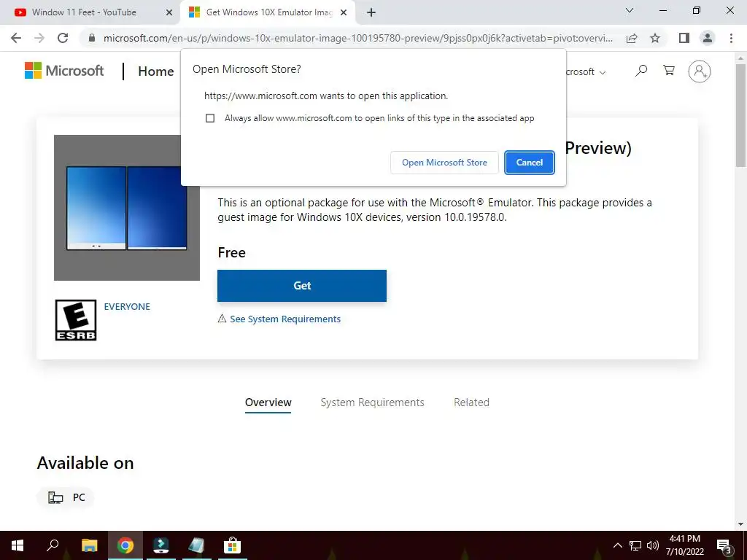Click Open Microsoft Store button
This screenshot has width=747, height=560.
tap(444, 163)
